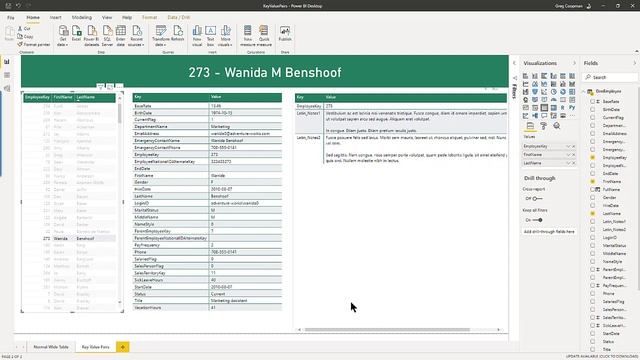Click Cut in the Clipboard group
640x360 pixels.
24,29
